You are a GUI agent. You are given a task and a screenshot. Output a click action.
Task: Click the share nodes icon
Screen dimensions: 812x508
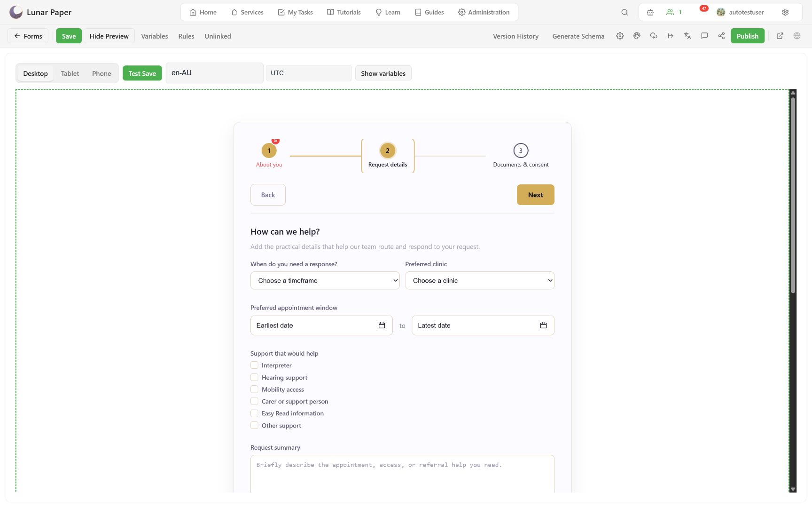(721, 36)
